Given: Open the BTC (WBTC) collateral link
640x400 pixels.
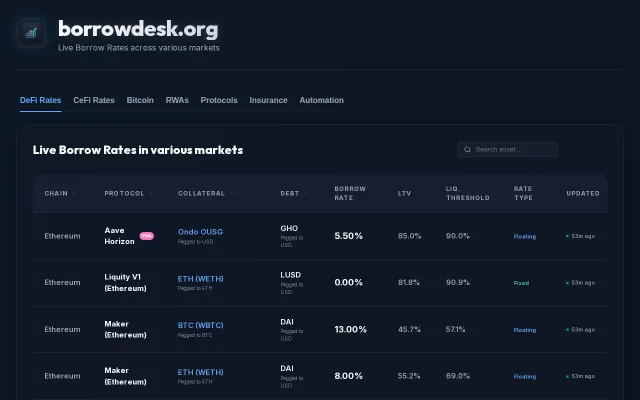Looking at the screenshot, I should pos(200,325).
